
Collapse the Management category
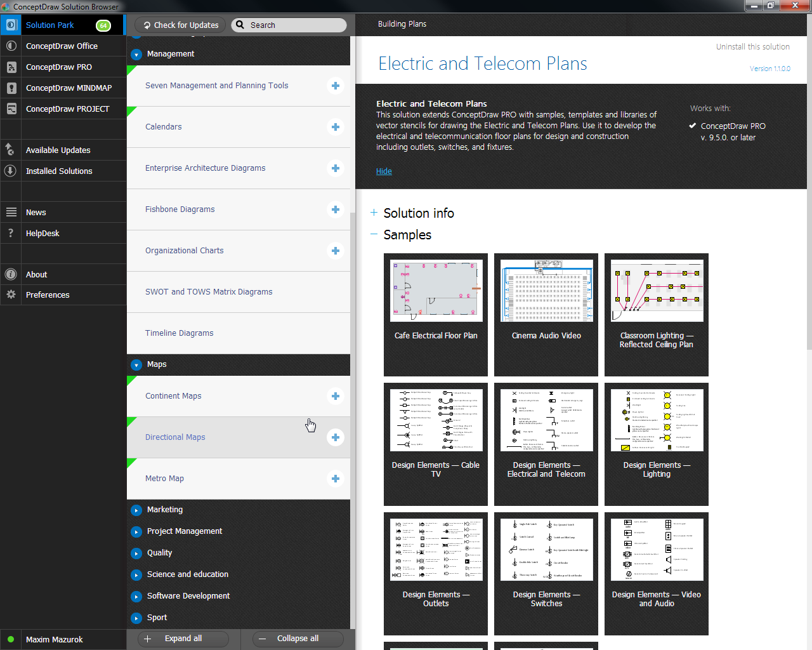(x=136, y=55)
